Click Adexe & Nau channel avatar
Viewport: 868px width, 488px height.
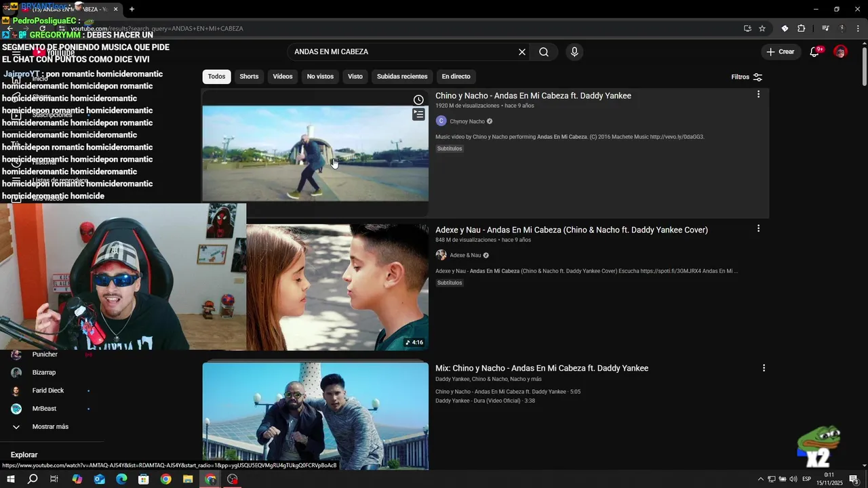(441, 256)
